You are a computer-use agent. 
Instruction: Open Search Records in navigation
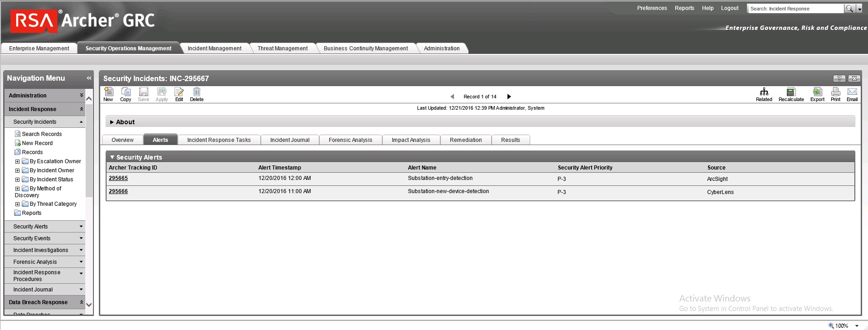(42, 134)
